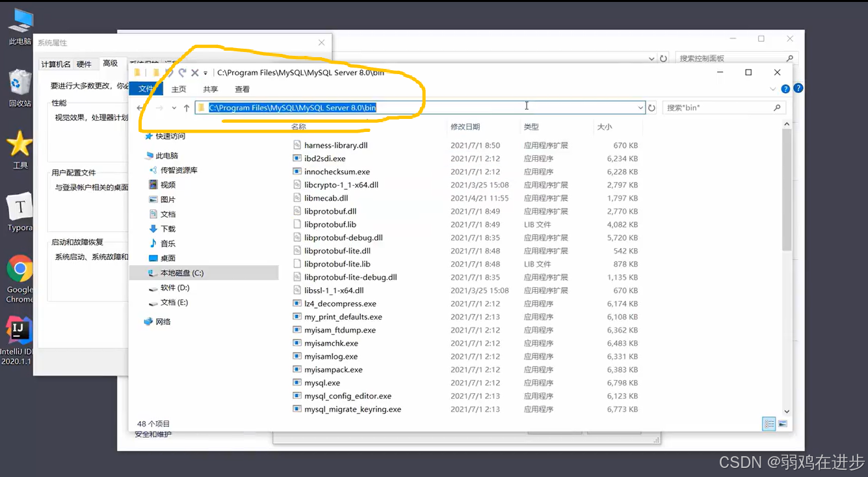Select mysql_config_editor.exe file name

coord(348,396)
